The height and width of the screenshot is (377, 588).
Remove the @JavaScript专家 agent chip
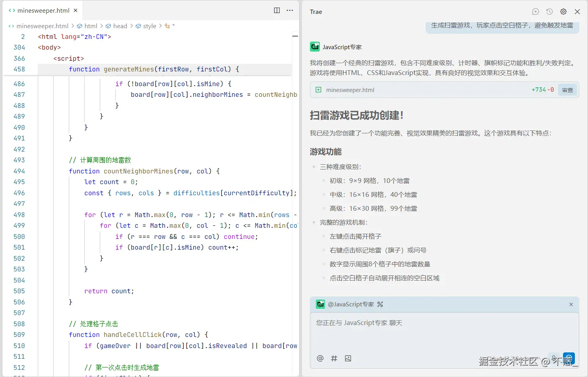tap(571, 304)
